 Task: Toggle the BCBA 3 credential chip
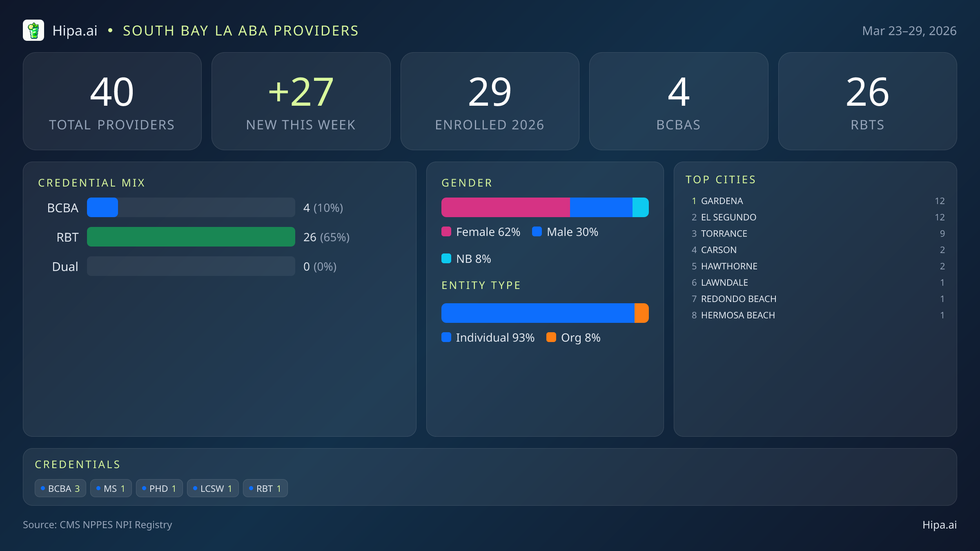coord(60,488)
